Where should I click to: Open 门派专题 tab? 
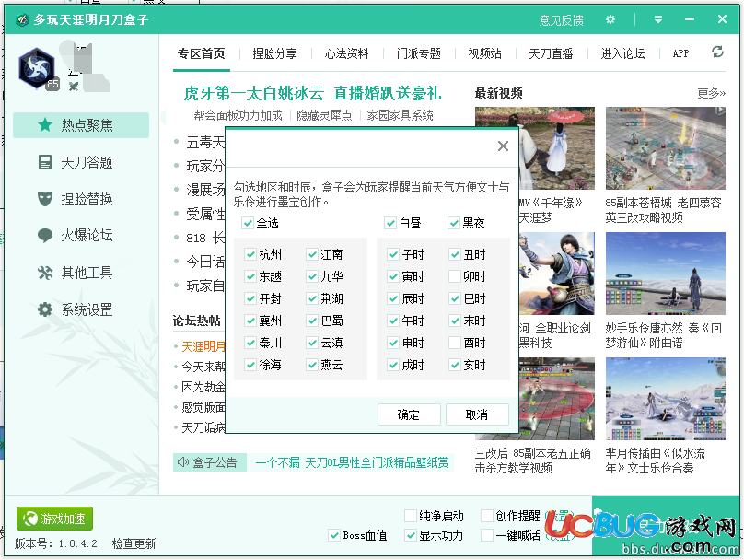(x=419, y=53)
